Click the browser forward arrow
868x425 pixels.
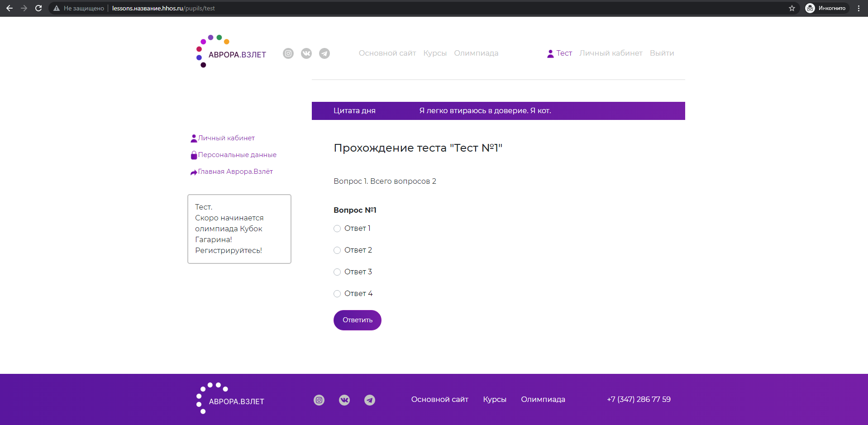point(24,8)
